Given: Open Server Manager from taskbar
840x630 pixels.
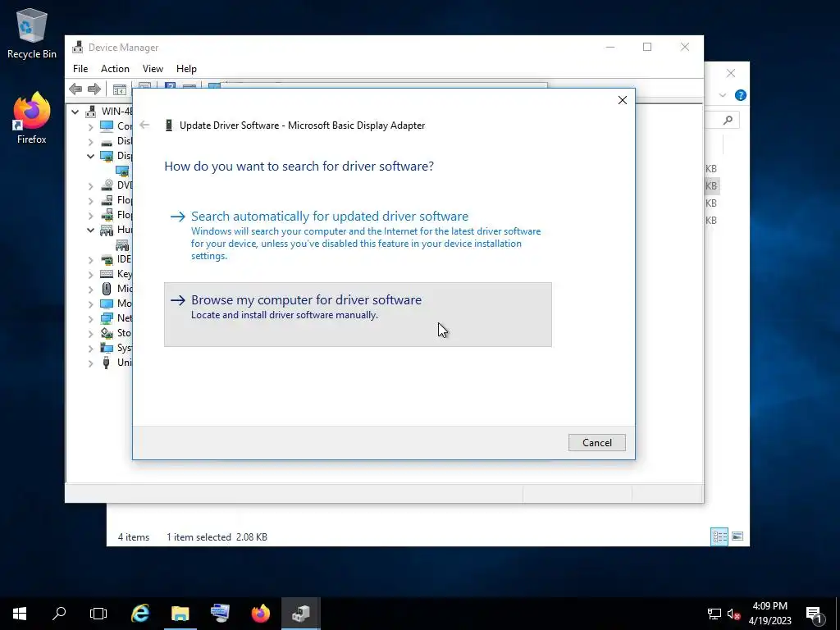Looking at the screenshot, I should [220, 614].
